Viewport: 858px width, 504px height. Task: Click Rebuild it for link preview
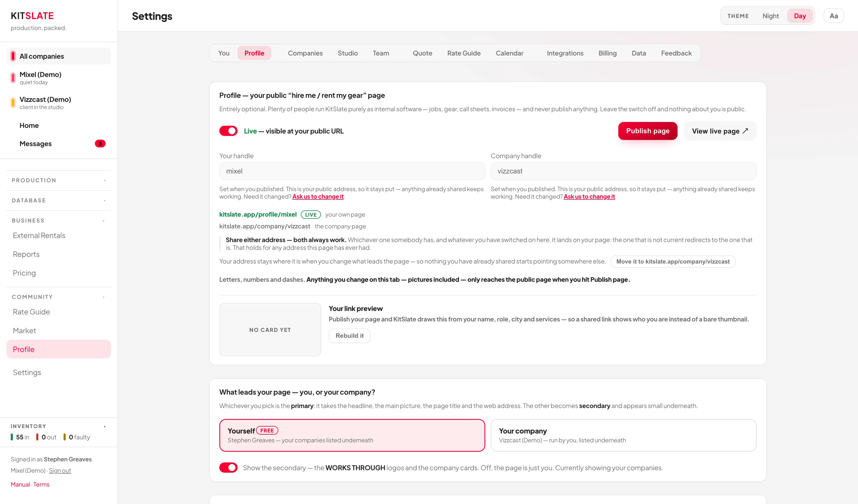[x=349, y=336]
